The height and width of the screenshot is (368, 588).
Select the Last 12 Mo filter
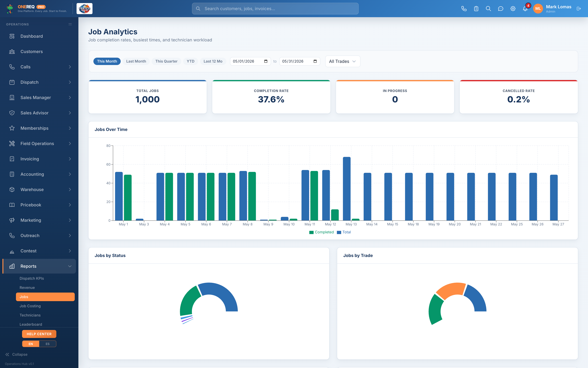click(213, 61)
